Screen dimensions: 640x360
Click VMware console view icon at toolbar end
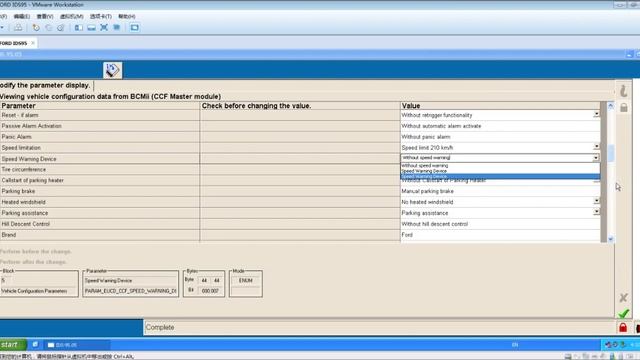coord(134,28)
